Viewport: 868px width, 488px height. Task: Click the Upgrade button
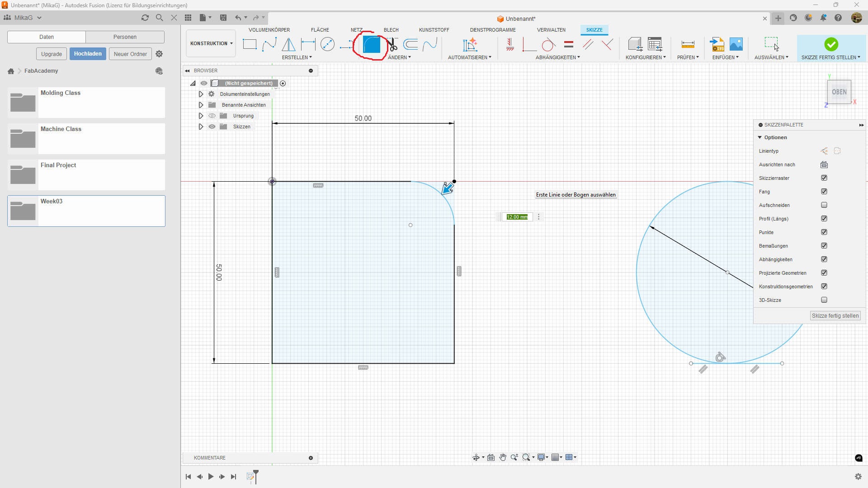click(x=52, y=54)
